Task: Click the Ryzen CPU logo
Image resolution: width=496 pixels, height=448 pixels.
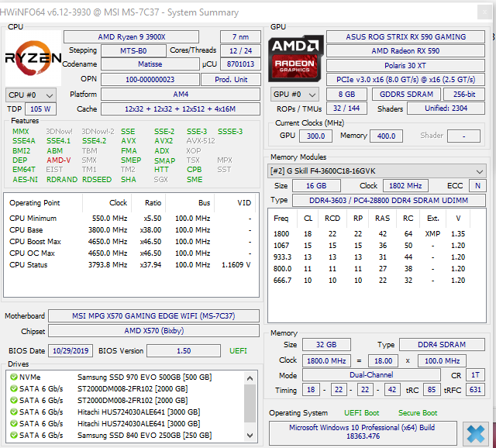Action: coord(33,57)
